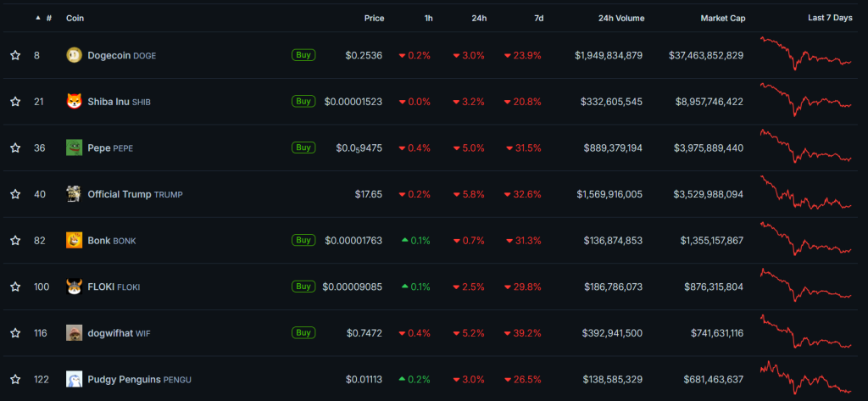The height and width of the screenshot is (401, 868).
Task: Open the dogwifhat WIF coin page
Action: click(119, 333)
